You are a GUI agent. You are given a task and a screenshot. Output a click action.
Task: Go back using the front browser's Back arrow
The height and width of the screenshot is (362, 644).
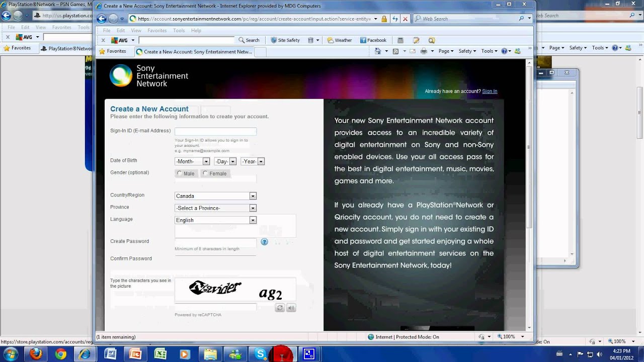101,19
